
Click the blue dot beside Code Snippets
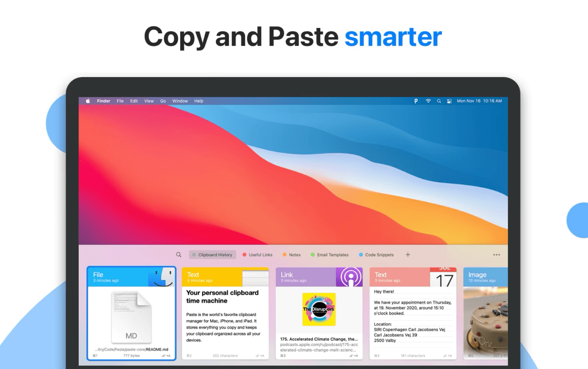click(361, 255)
